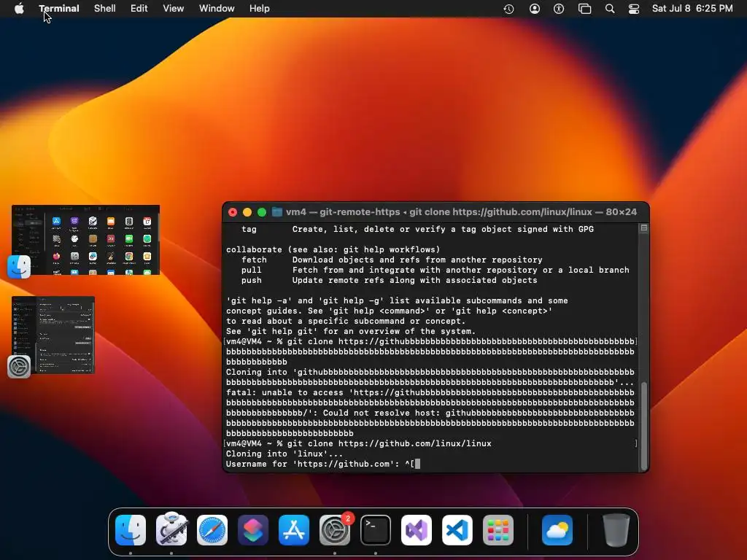Open Launchpad from the Dock

pyautogui.click(x=498, y=530)
